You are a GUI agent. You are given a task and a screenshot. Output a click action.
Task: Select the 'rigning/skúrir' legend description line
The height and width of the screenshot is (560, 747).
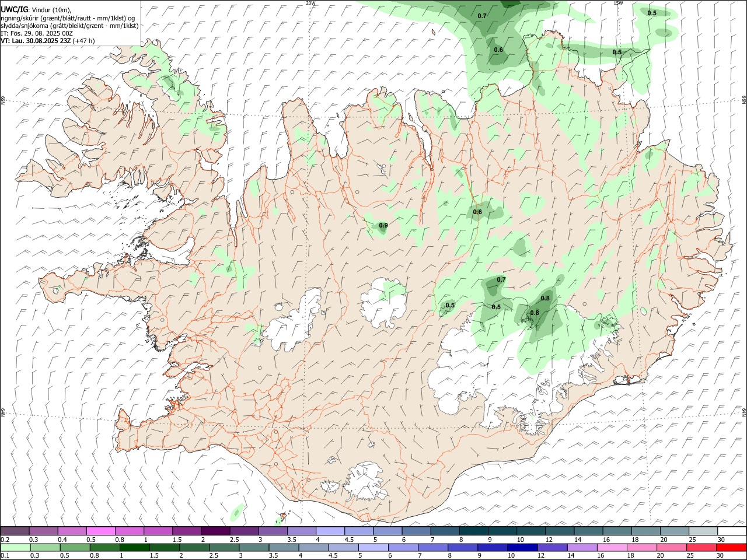pos(68,17)
